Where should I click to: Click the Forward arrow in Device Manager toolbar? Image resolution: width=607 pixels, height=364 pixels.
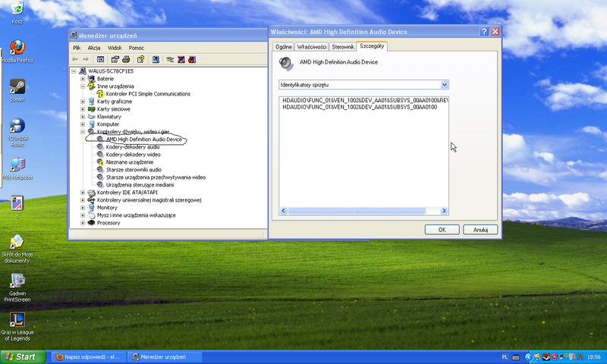point(86,59)
